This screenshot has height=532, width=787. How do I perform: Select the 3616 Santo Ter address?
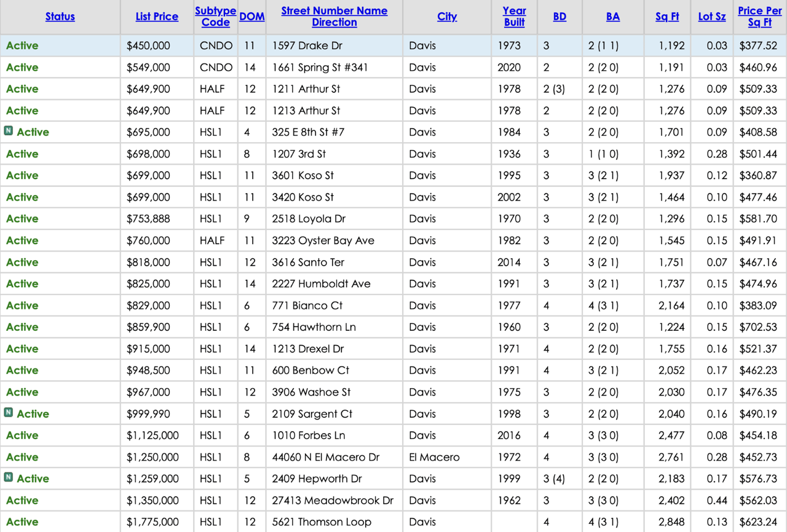pyautogui.click(x=309, y=263)
